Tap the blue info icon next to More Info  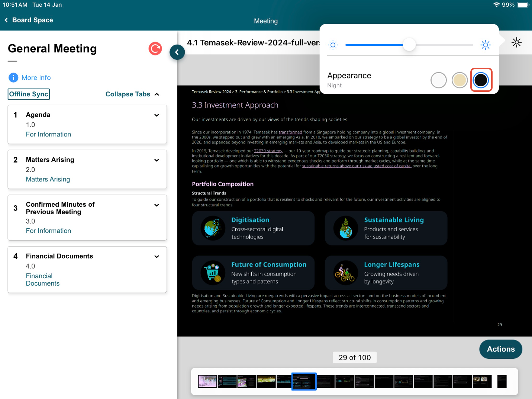coord(13,77)
